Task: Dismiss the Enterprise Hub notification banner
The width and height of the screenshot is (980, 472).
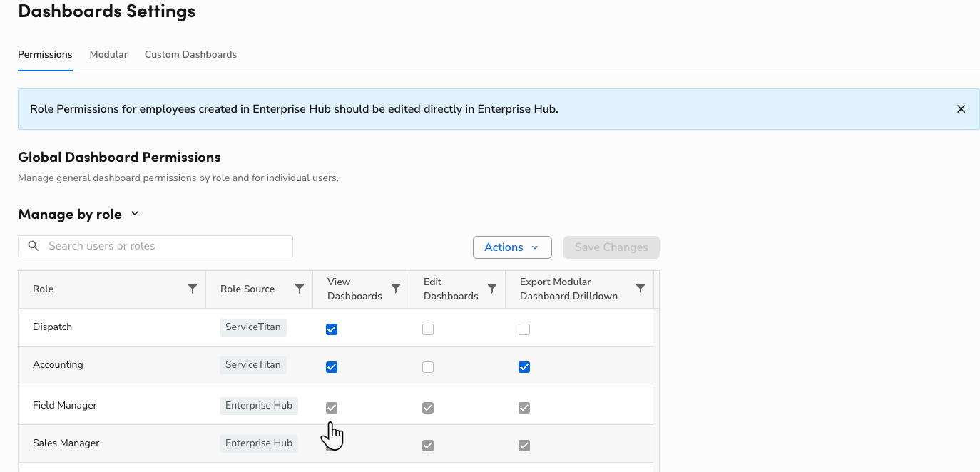Action: 961,108
